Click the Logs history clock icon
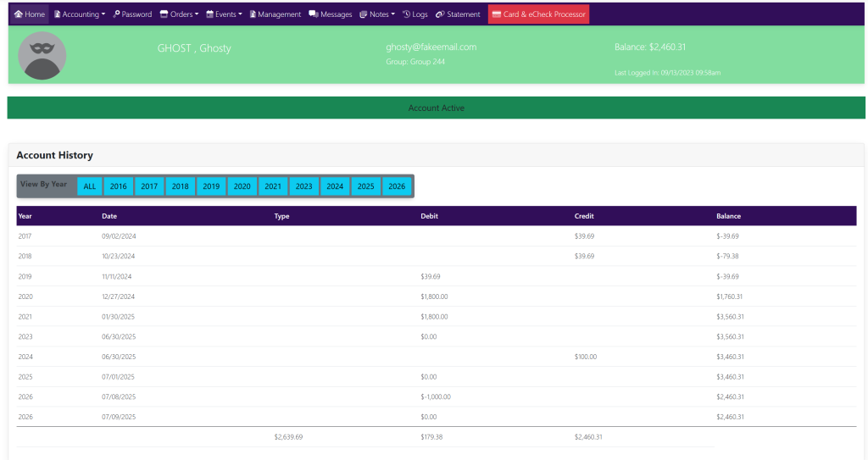 pyautogui.click(x=406, y=14)
